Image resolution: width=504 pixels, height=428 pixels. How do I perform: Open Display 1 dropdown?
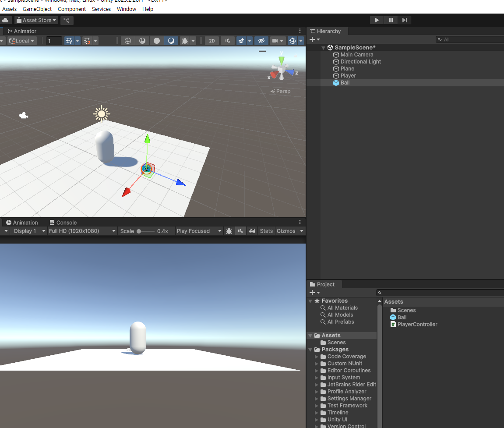point(29,231)
